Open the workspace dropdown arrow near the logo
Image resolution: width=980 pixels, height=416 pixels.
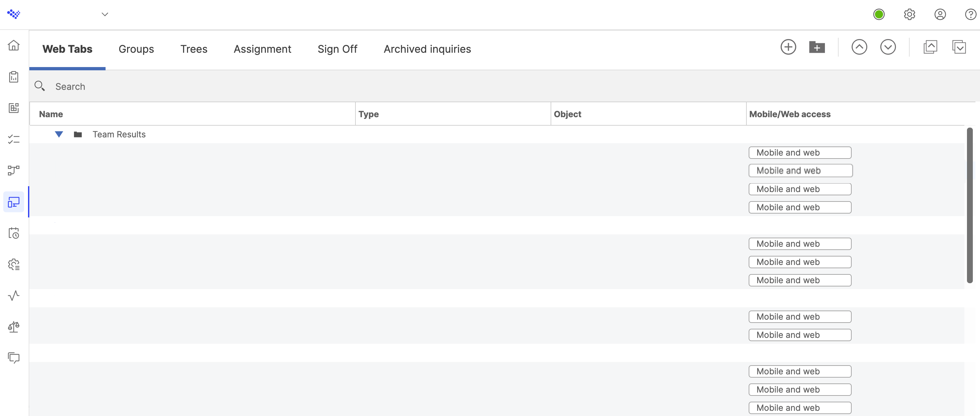tap(105, 14)
